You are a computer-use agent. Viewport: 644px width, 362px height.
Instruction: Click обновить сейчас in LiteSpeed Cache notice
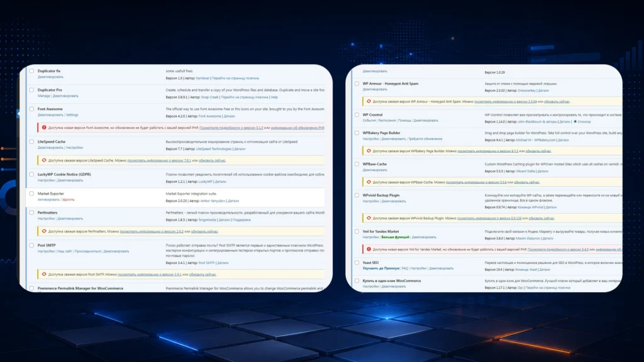[x=212, y=160]
